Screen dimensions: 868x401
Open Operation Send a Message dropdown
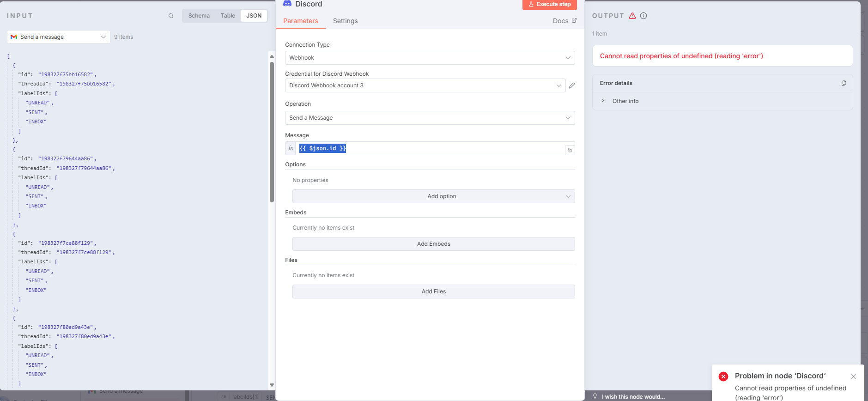pos(430,118)
